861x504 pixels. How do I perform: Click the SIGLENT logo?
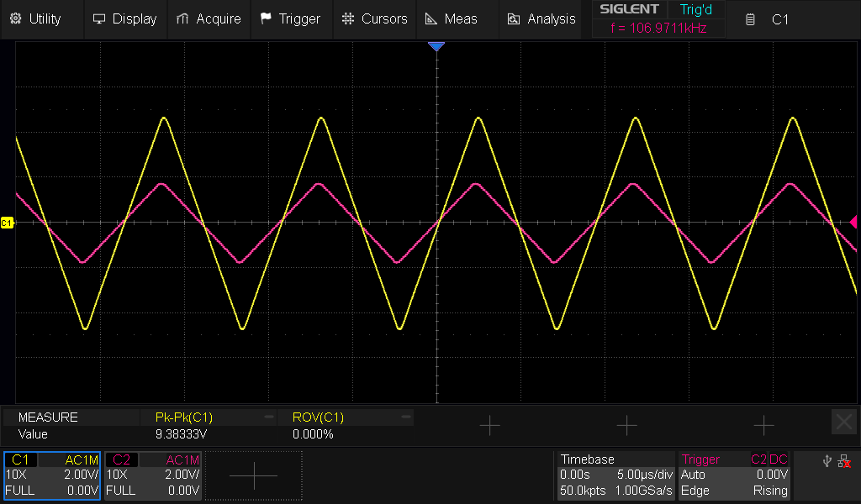pos(629,9)
